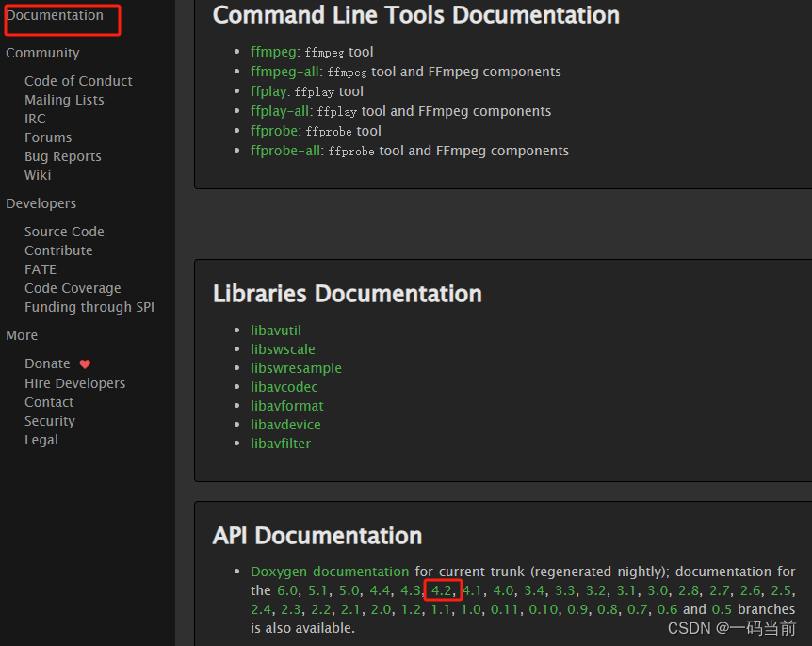Open API docs for version 2.4

[x=261, y=610]
